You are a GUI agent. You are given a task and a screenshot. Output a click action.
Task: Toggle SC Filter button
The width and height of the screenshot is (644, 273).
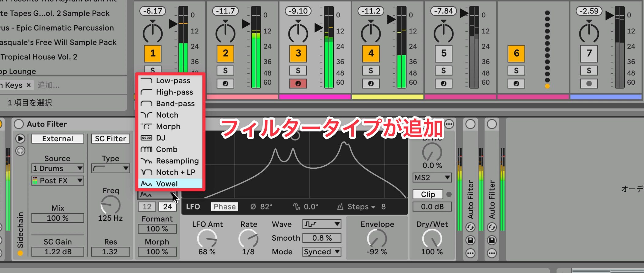point(111,138)
